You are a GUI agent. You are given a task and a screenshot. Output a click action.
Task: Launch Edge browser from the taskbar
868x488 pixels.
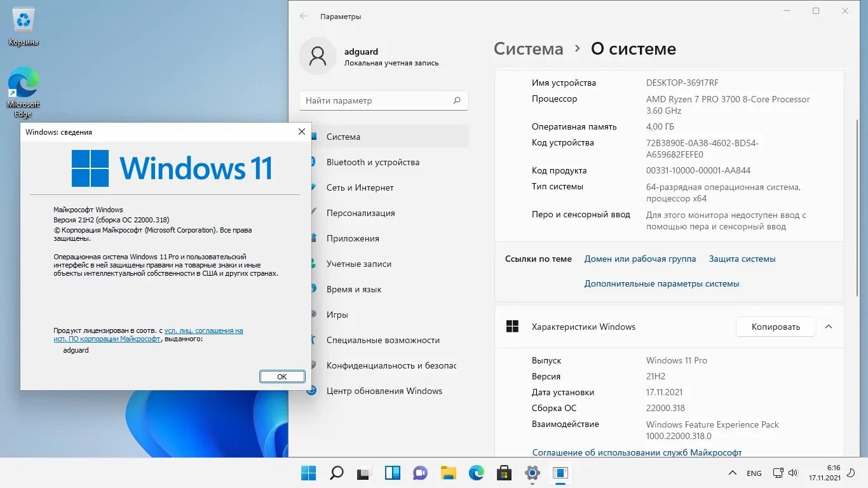tap(477, 473)
